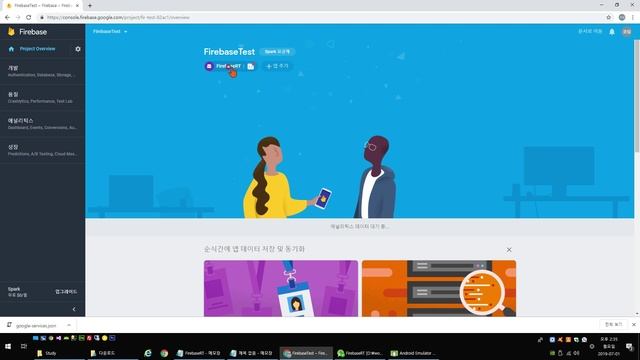640x360 pixels.
Task: Close the downloads bar
Action: [633, 325]
